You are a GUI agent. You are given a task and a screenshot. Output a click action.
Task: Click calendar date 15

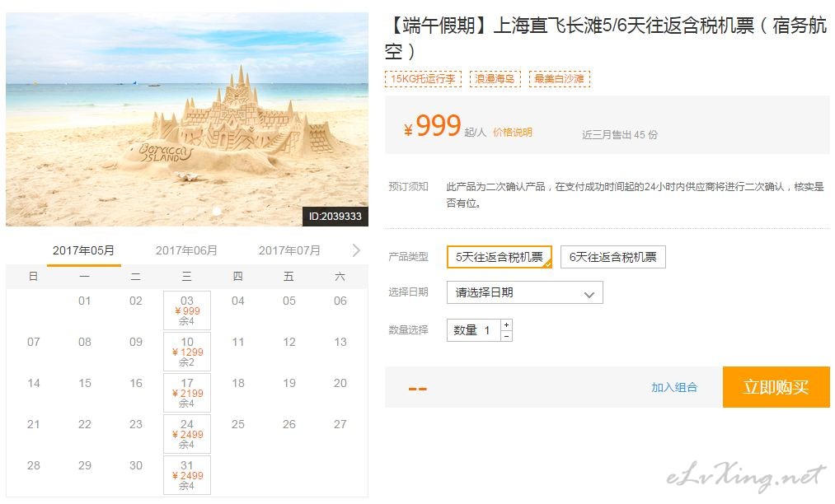(x=85, y=383)
